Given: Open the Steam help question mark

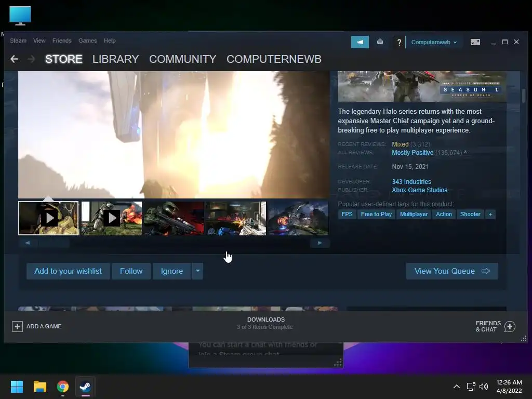Looking at the screenshot, I should tap(399, 43).
